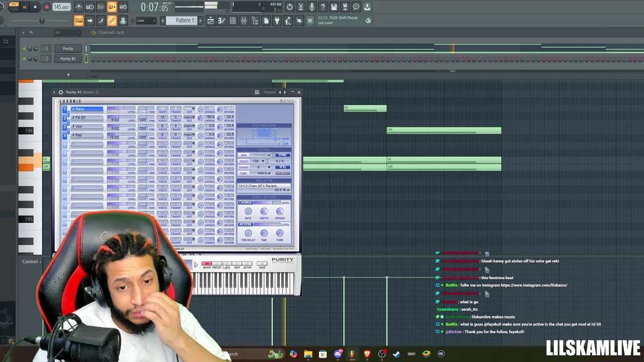Image resolution: width=644 pixels, height=362 pixels.
Task: Adjust the Piano LEVEL slider
Action: click(121, 109)
